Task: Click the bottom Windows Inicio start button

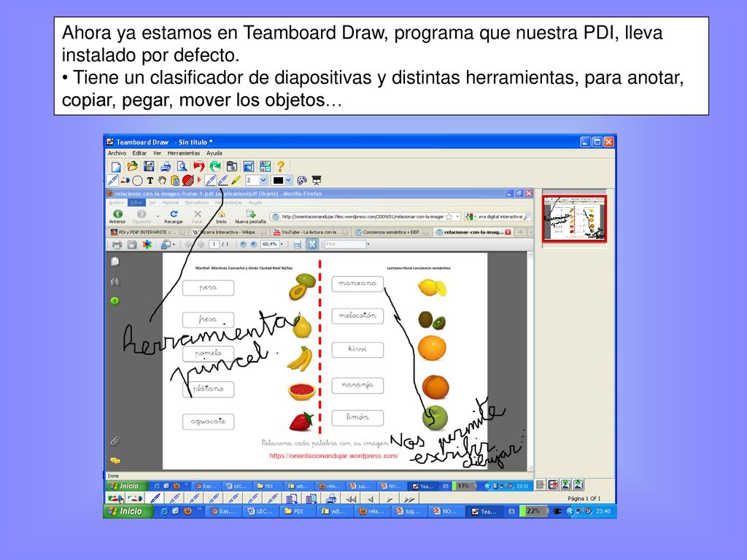Action: coord(128,511)
